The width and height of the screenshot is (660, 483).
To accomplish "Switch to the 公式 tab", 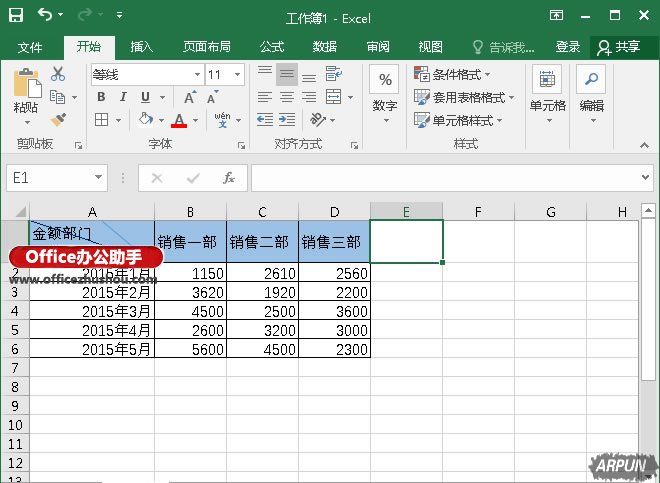I will pyautogui.click(x=271, y=47).
